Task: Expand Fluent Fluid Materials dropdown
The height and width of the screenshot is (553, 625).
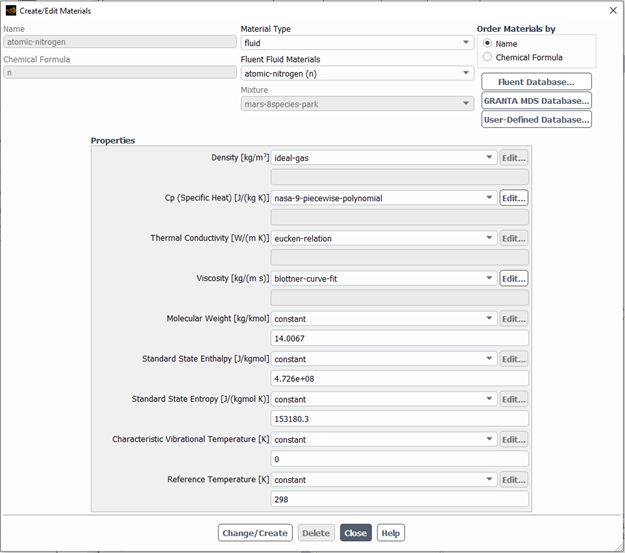Action: click(x=357, y=73)
